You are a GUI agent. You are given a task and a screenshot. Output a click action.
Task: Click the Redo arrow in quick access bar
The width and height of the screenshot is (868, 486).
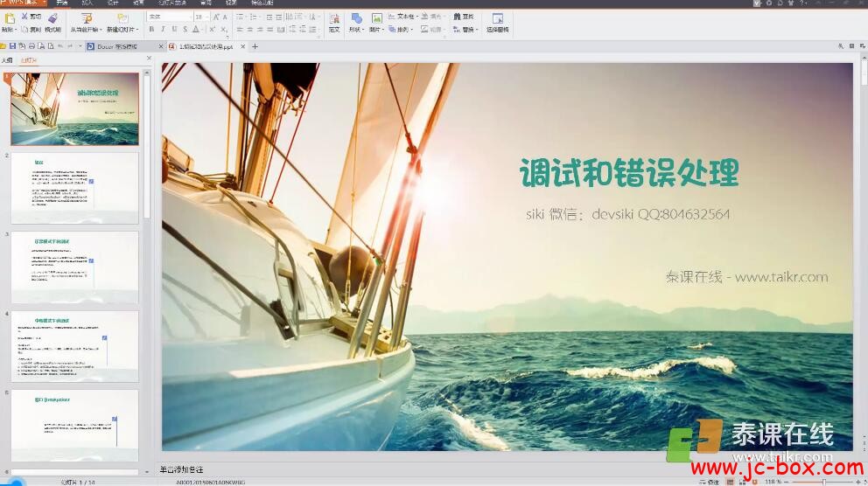tap(70, 46)
